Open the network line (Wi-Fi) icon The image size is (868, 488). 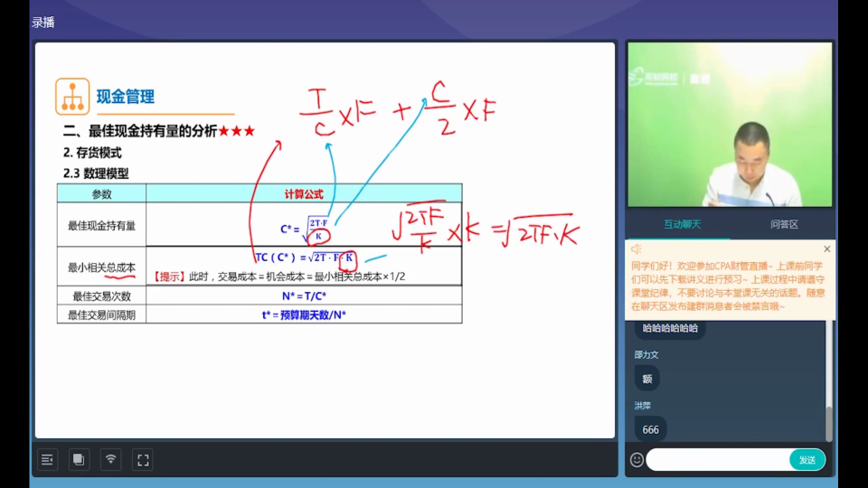[110, 459]
